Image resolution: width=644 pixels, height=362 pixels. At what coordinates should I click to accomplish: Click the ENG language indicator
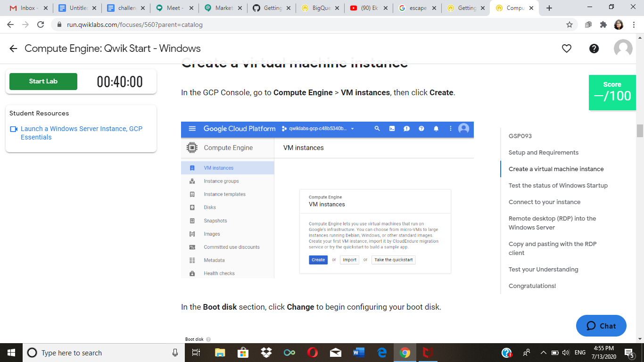pos(580,353)
